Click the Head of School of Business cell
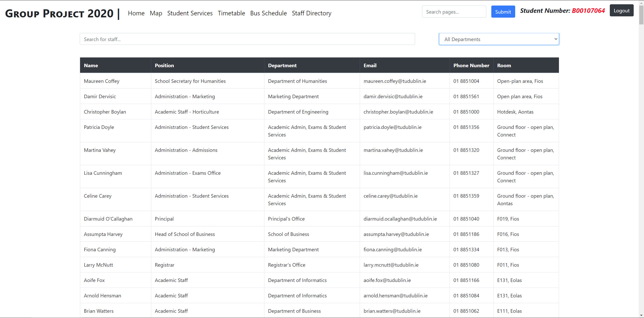 tap(208, 234)
